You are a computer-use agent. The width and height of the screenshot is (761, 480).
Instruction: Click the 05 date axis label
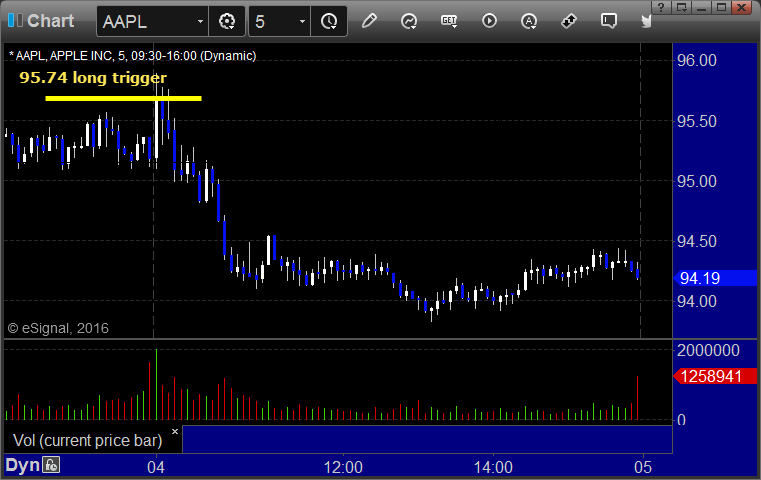[x=643, y=467]
